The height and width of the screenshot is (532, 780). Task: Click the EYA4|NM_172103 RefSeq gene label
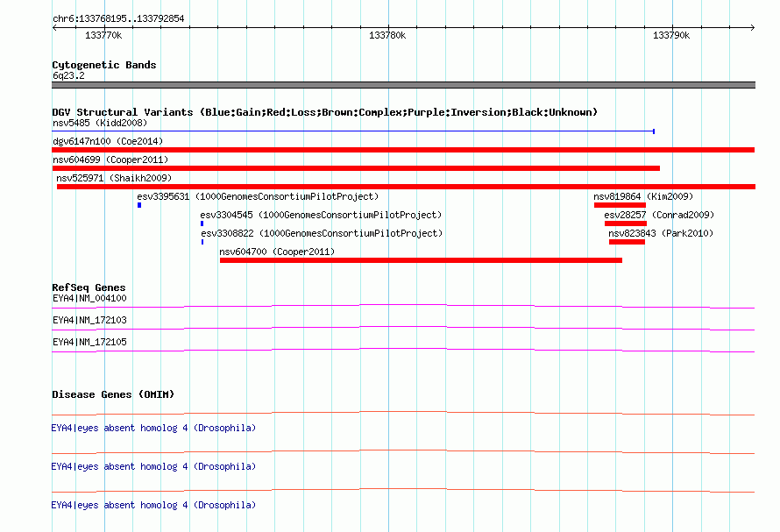point(89,320)
